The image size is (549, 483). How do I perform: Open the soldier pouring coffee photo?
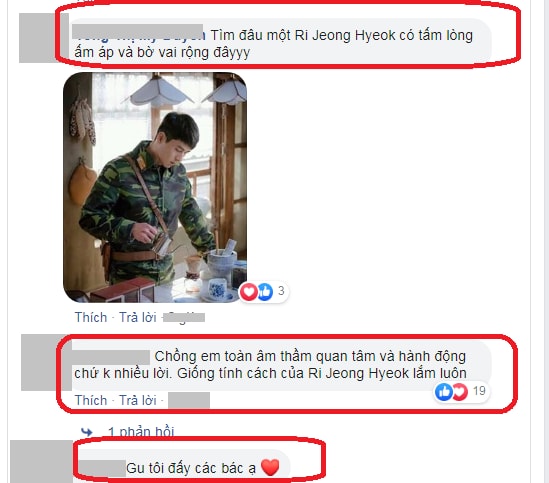pyautogui.click(x=155, y=187)
